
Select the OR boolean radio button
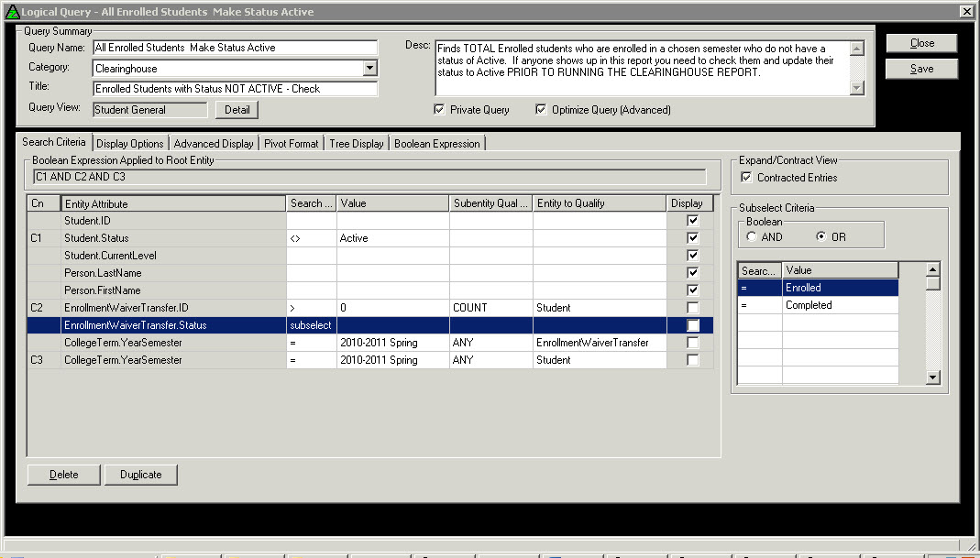click(x=821, y=237)
